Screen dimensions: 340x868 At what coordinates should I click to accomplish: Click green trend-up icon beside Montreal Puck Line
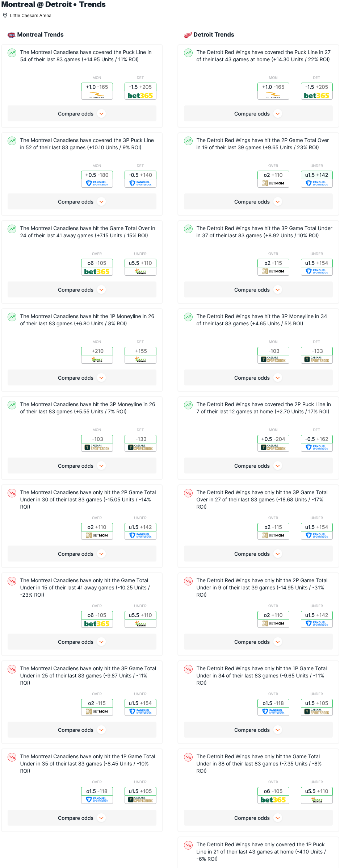click(12, 53)
